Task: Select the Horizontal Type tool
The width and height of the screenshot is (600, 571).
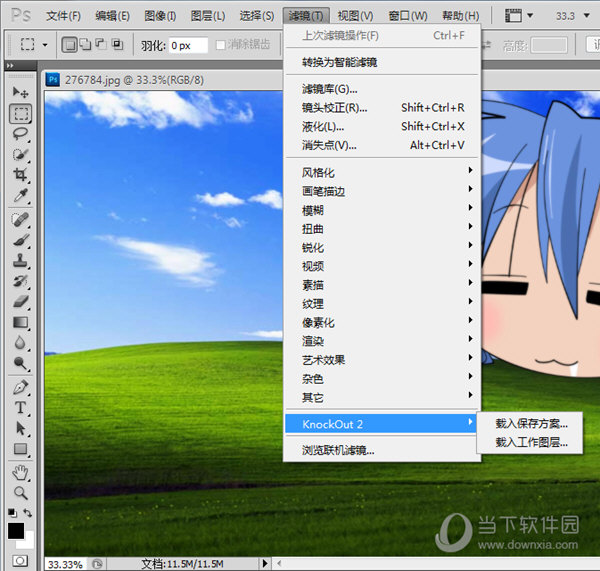Action: point(20,408)
